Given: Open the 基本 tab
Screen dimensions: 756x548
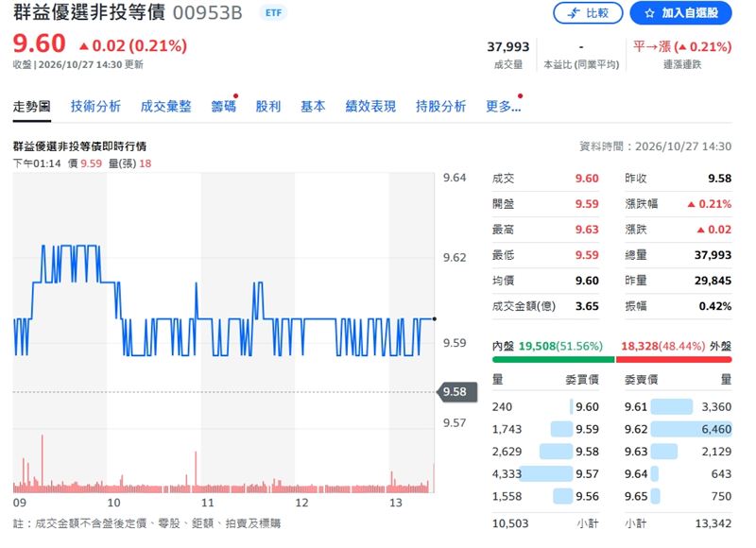Looking at the screenshot, I should pos(313,107).
